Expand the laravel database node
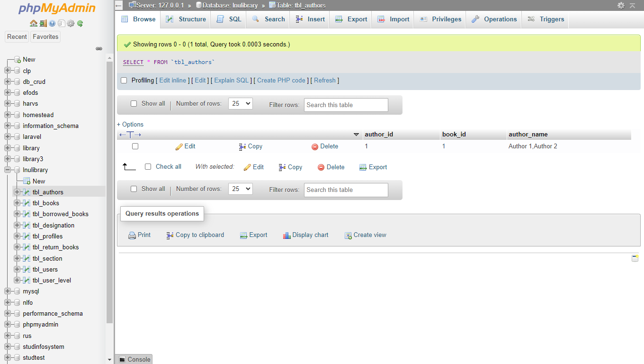 tap(8, 137)
